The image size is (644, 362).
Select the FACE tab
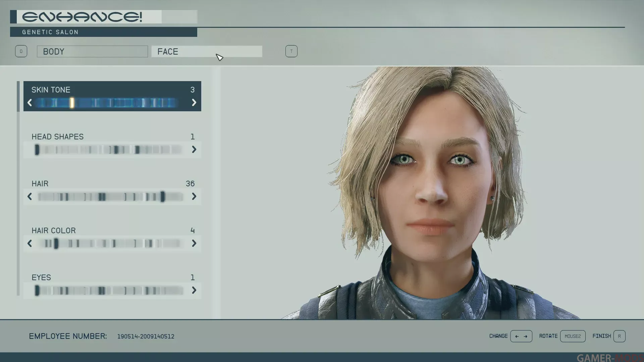207,52
